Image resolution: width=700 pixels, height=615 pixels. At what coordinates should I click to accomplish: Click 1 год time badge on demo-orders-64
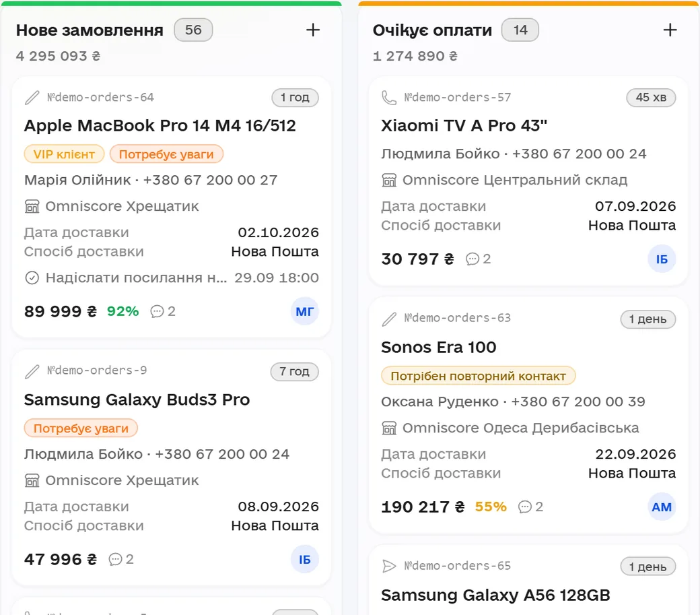click(x=295, y=98)
